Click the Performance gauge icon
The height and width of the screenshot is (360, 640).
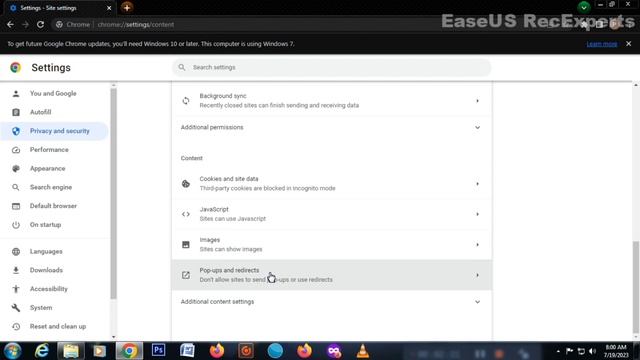(x=16, y=150)
